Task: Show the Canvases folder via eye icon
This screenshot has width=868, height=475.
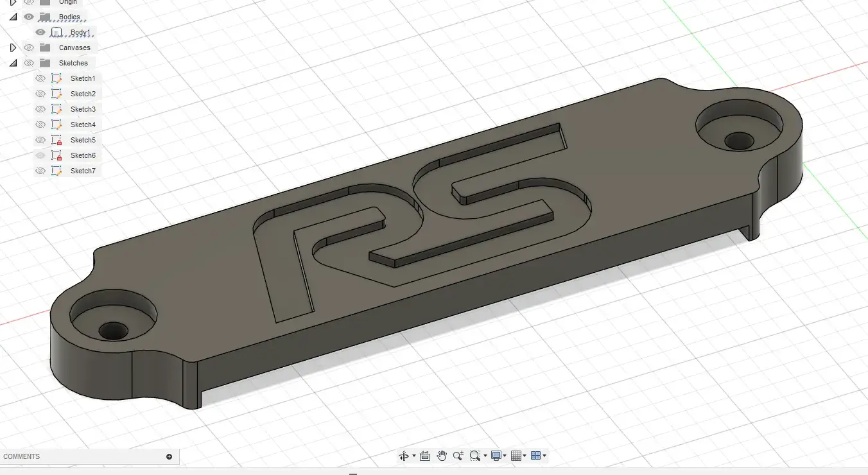Action: [x=29, y=47]
